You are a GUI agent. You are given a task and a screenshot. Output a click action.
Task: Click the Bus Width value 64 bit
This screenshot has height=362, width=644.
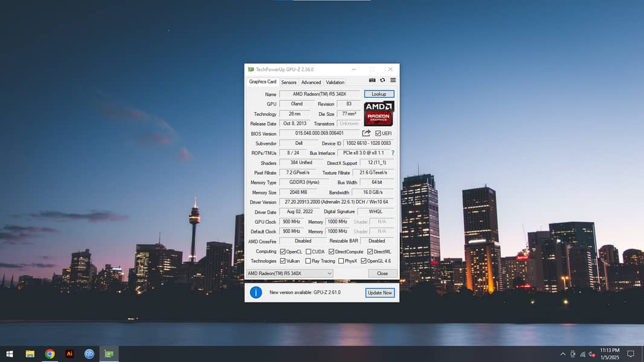pyautogui.click(x=376, y=182)
